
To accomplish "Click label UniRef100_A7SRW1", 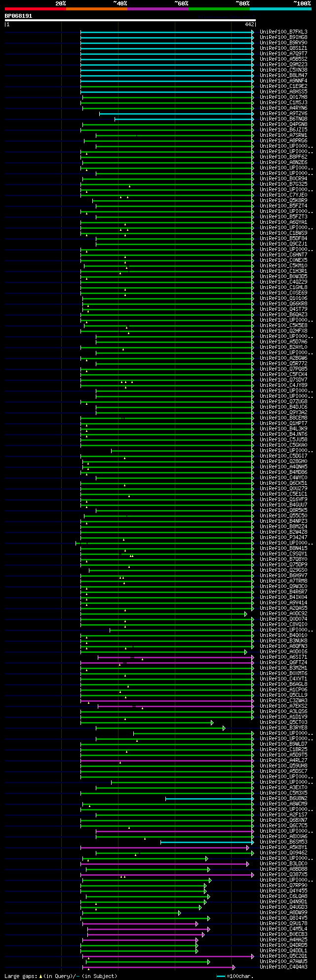I will tap(283, 135).
